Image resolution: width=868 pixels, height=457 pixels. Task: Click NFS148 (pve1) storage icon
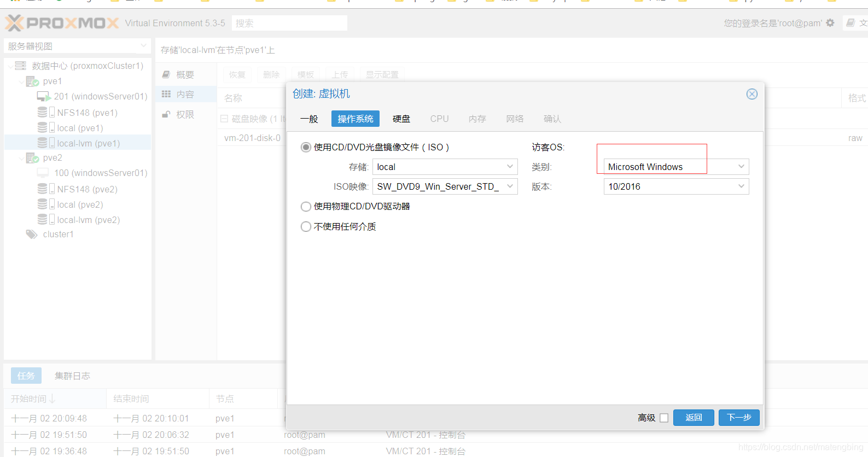click(46, 112)
